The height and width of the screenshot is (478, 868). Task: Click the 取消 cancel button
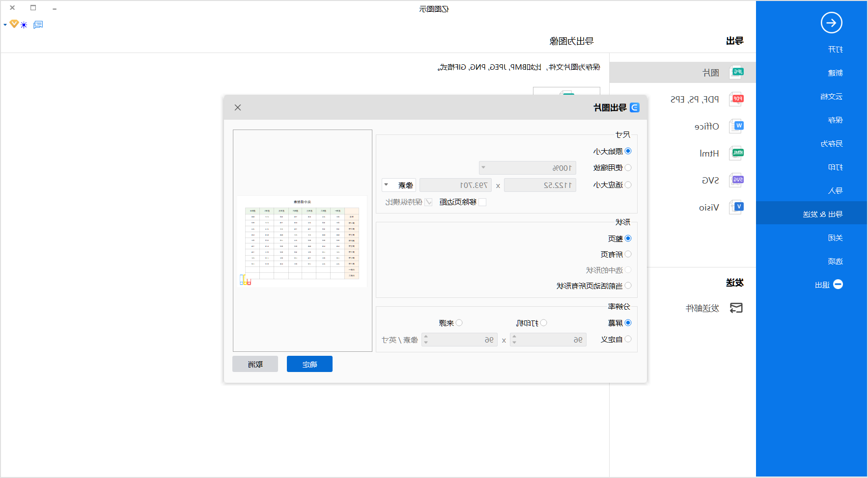pos(255,364)
